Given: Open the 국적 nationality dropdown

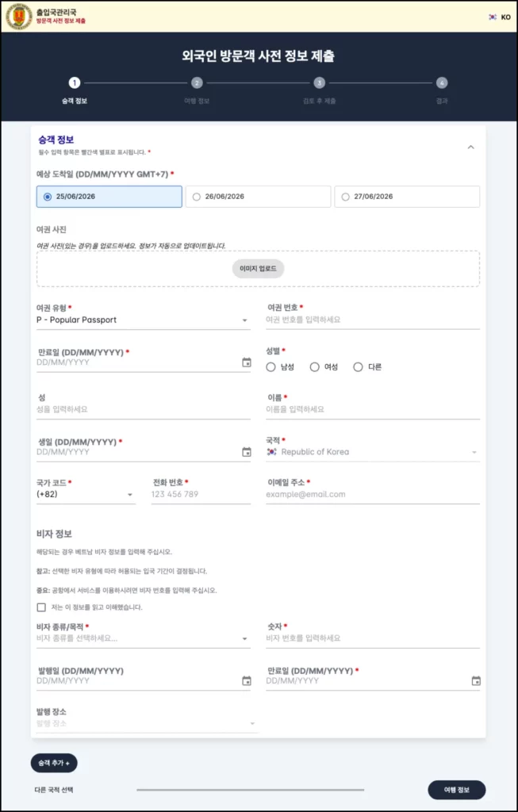Looking at the screenshot, I should coord(373,452).
